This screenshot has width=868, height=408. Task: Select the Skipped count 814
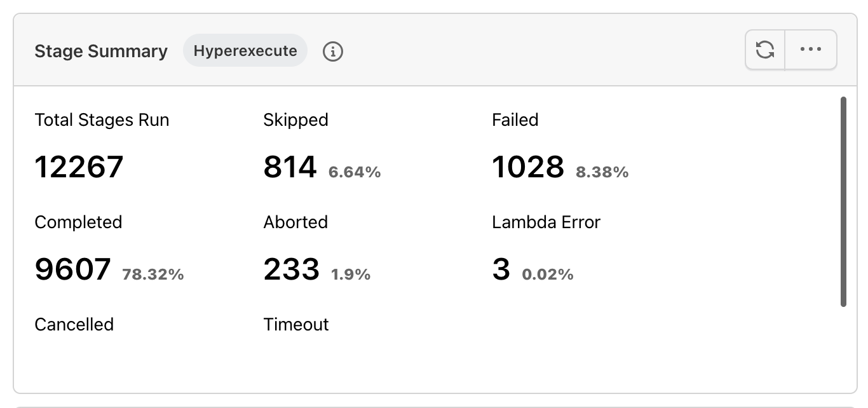pyautogui.click(x=290, y=167)
